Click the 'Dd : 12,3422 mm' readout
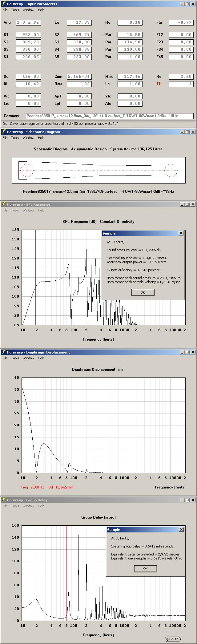 [x=61, y=487]
